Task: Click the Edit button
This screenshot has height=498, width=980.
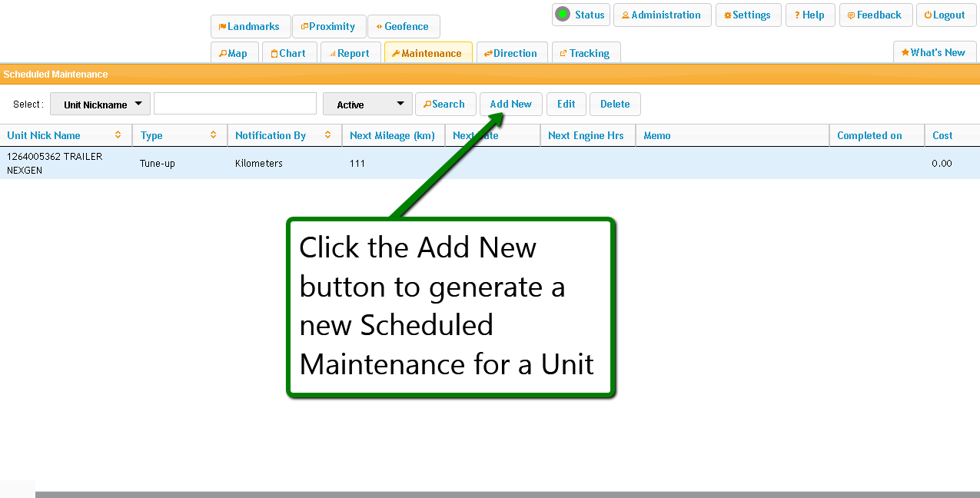Action: pyautogui.click(x=566, y=105)
